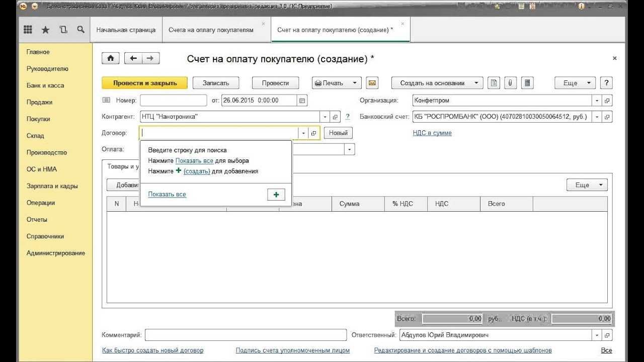Open the Банковский счет record via the open icon
This screenshot has width=644, height=362.
pos(607,117)
